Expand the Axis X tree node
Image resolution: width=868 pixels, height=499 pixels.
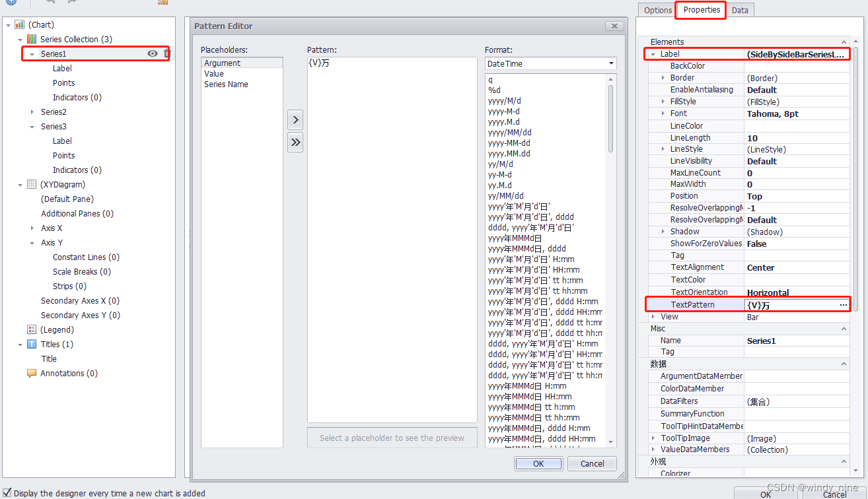(x=31, y=228)
